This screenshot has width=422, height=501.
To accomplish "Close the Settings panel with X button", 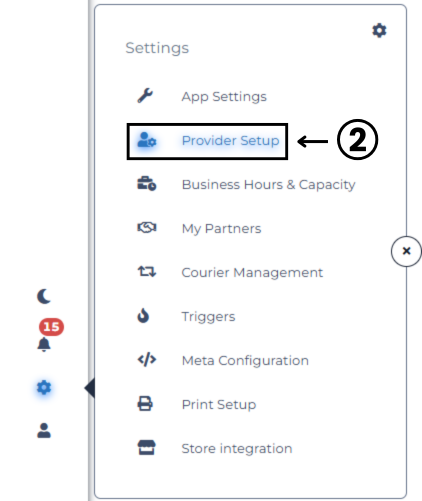I will 406,251.
